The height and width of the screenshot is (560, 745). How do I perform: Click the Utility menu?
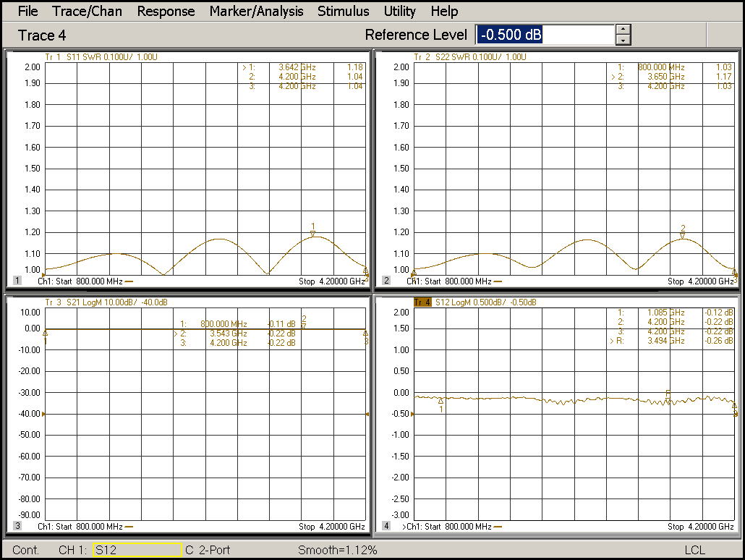click(x=399, y=11)
